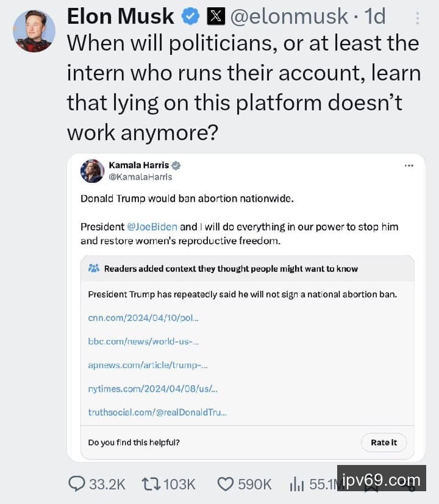This screenshot has height=504, width=439.
Task: Click the community notes people icon
Action: [x=94, y=268]
